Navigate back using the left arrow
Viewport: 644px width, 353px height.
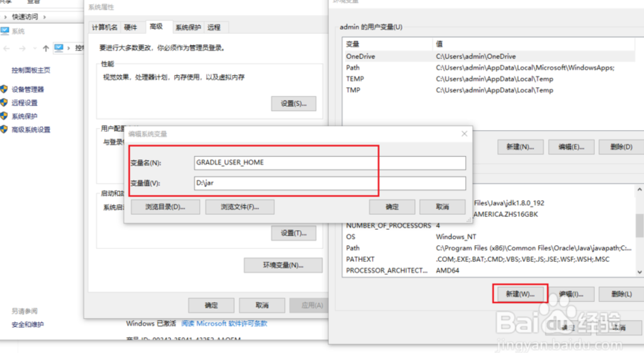[7, 48]
